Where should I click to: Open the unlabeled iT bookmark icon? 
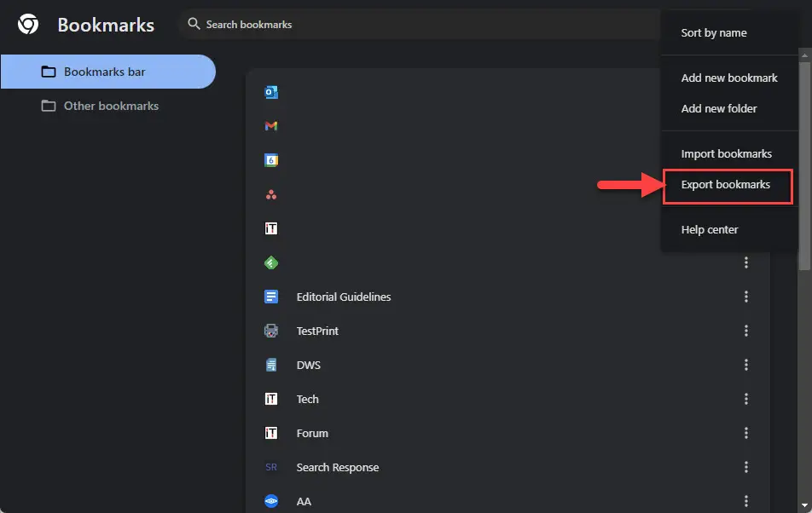point(271,228)
